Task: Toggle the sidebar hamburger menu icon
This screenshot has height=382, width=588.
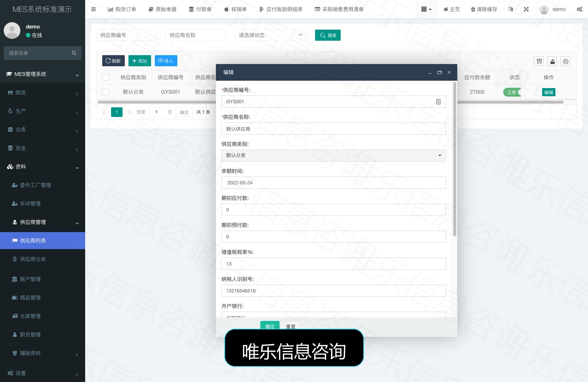Action: click(x=93, y=9)
